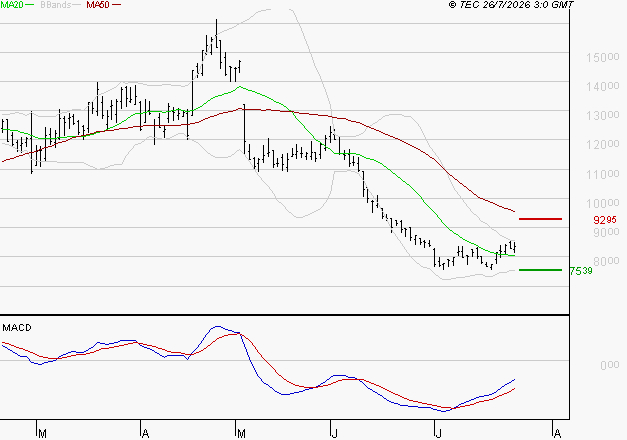Click the first A month axis label
This screenshot has height=440, width=627.
coord(146,433)
